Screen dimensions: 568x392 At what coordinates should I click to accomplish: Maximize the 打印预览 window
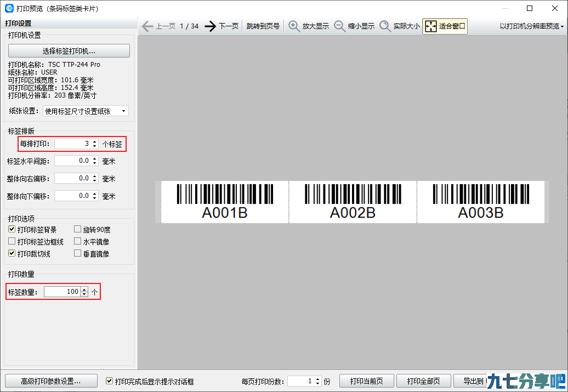click(x=530, y=8)
